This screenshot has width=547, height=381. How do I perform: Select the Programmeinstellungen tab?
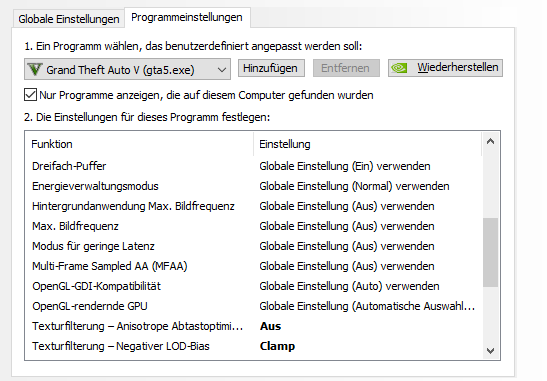click(187, 17)
